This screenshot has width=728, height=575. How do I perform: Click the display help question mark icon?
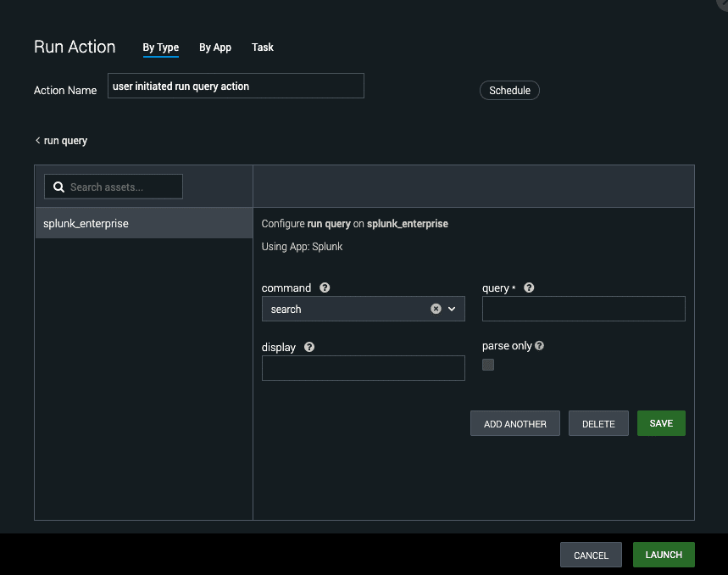click(x=309, y=347)
